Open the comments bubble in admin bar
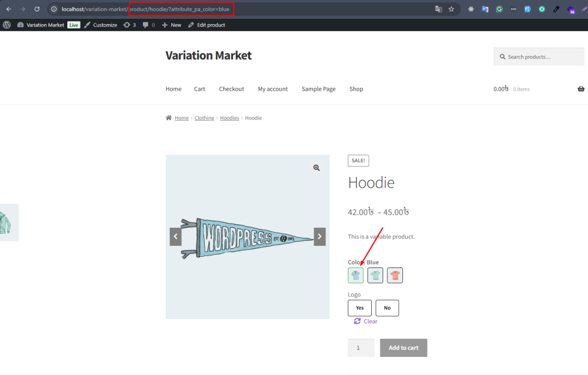 pyautogui.click(x=148, y=25)
